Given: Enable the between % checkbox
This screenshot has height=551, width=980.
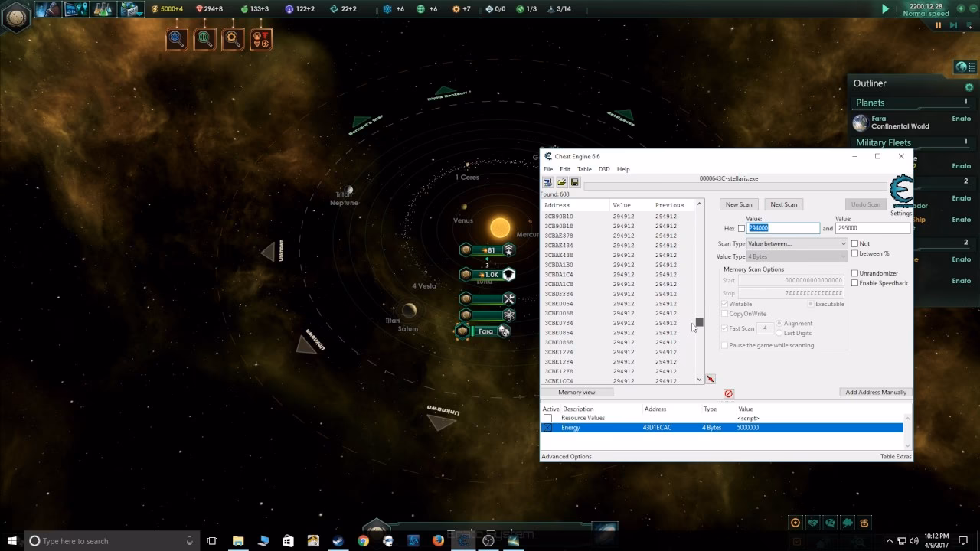Looking at the screenshot, I should [855, 253].
